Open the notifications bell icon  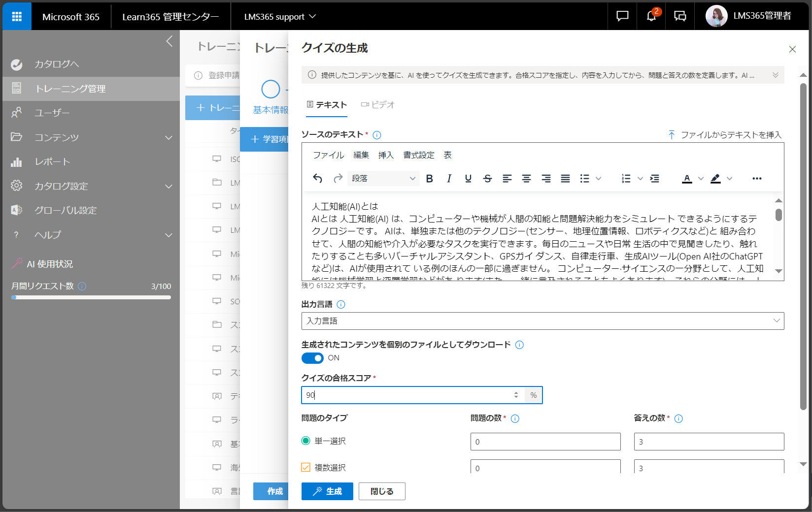[x=651, y=16]
